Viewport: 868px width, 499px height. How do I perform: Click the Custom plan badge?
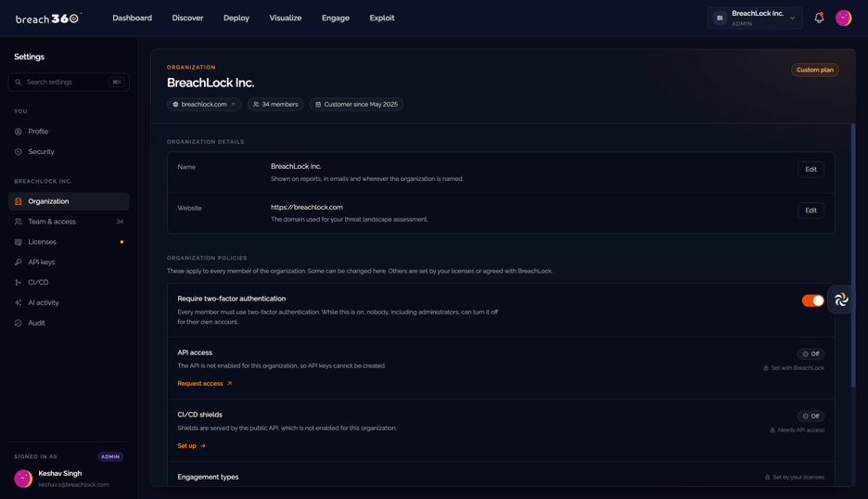[x=815, y=70]
